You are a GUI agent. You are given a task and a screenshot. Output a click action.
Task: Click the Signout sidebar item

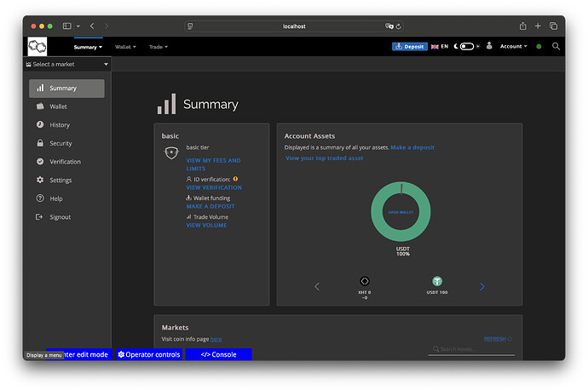60,217
